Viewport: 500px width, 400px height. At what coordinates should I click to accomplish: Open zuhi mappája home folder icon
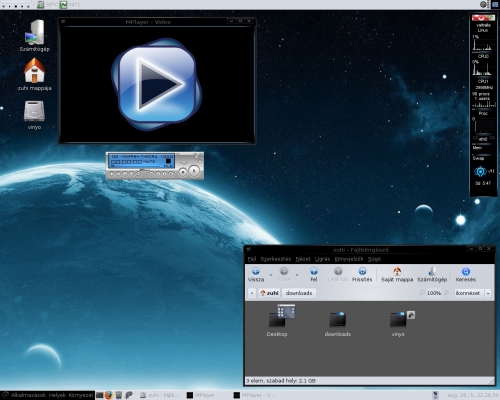click(34, 74)
